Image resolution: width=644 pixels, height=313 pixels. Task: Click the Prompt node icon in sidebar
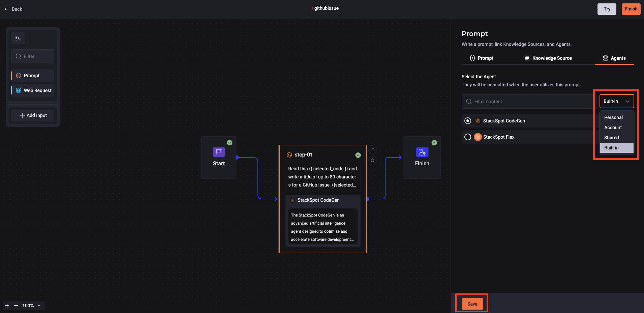click(19, 76)
